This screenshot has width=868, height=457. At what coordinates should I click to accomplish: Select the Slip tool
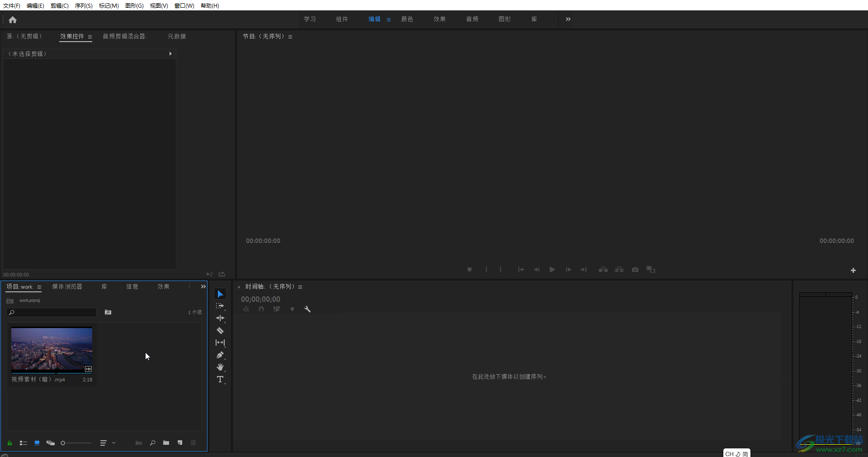click(220, 343)
